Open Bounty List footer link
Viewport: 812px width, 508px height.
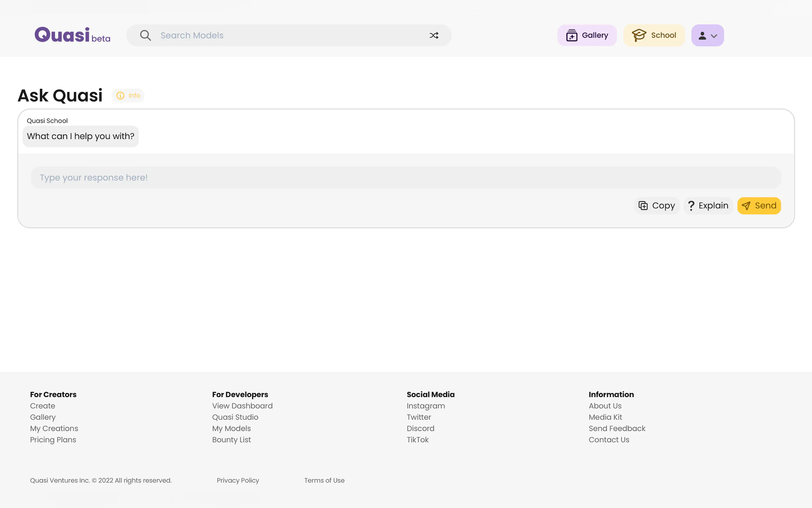tap(231, 440)
